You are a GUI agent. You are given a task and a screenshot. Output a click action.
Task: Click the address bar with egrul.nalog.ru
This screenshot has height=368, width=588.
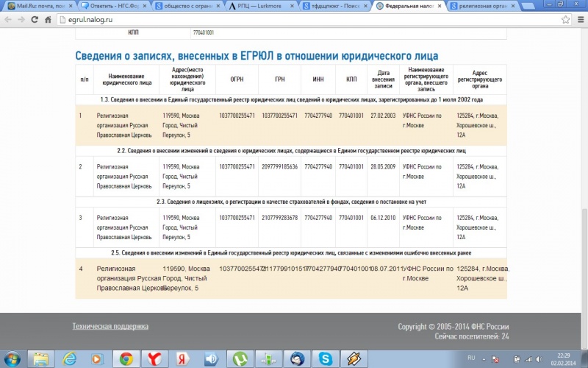click(307, 20)
